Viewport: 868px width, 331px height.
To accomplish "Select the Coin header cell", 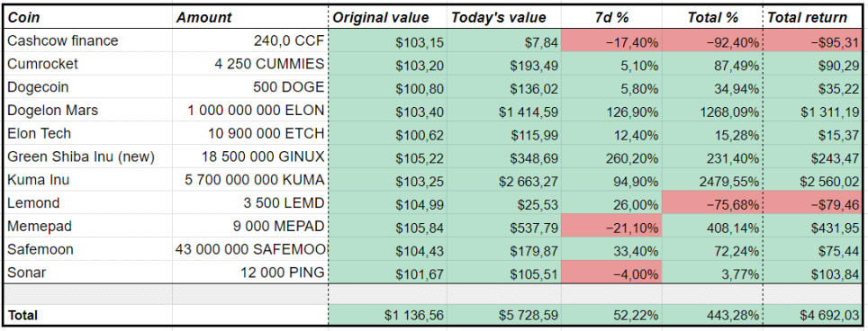I will pyautogui.click(x=87, y=18).
